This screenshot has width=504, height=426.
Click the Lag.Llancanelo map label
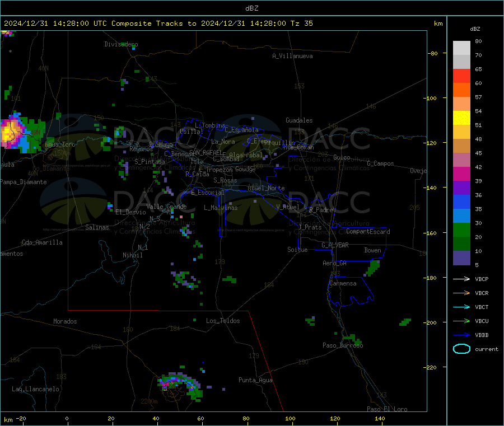[35, 389]
